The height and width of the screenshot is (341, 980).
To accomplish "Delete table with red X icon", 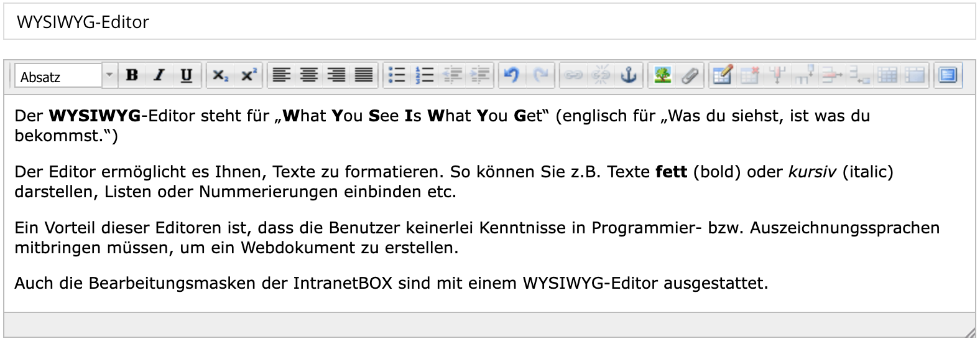I will [750, 75].
